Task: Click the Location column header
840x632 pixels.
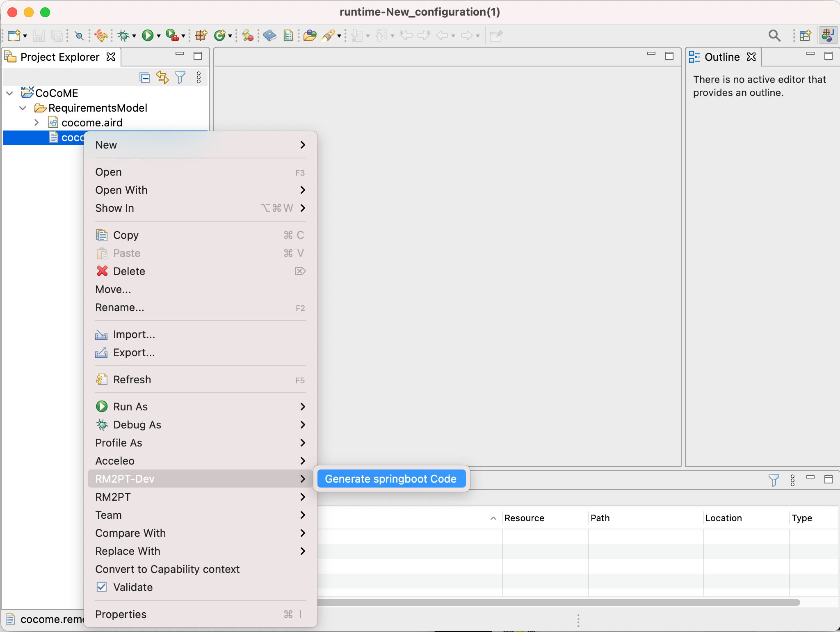Action: [x=723, y=518]
